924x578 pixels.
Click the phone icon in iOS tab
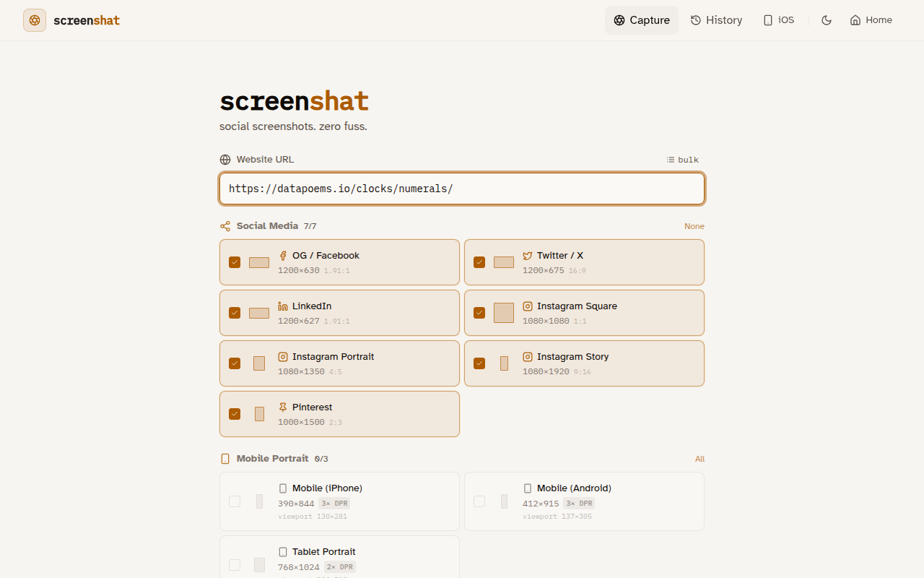[x=768, y=20]
